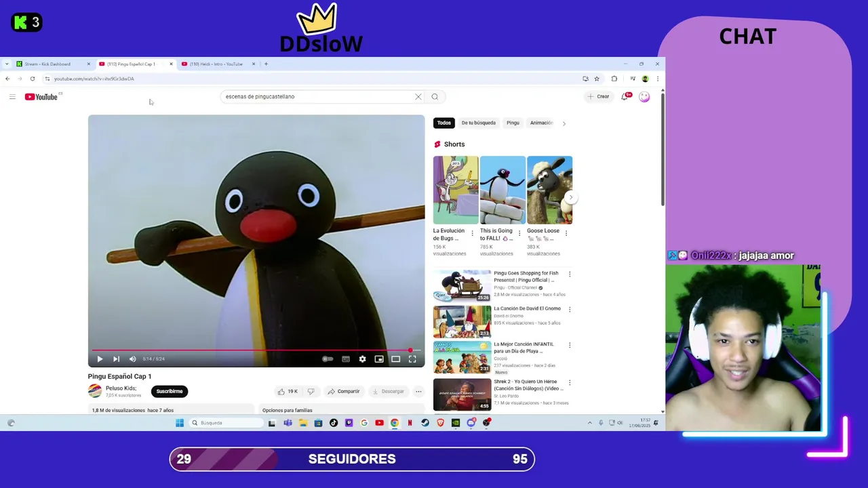Open TikTok from the taskbar

334,423
